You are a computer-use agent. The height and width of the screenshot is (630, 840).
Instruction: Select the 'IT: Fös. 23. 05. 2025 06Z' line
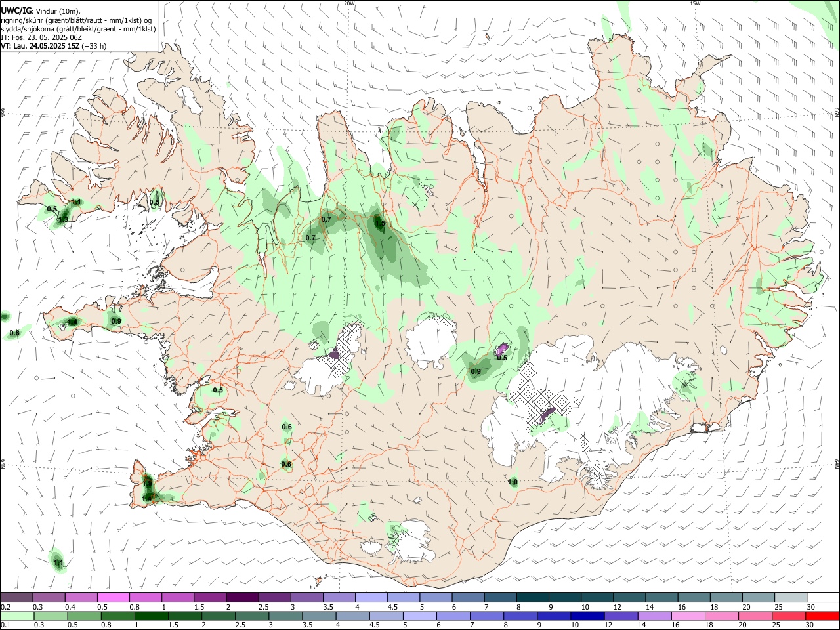pyautogui.click(x=41, y=37)
